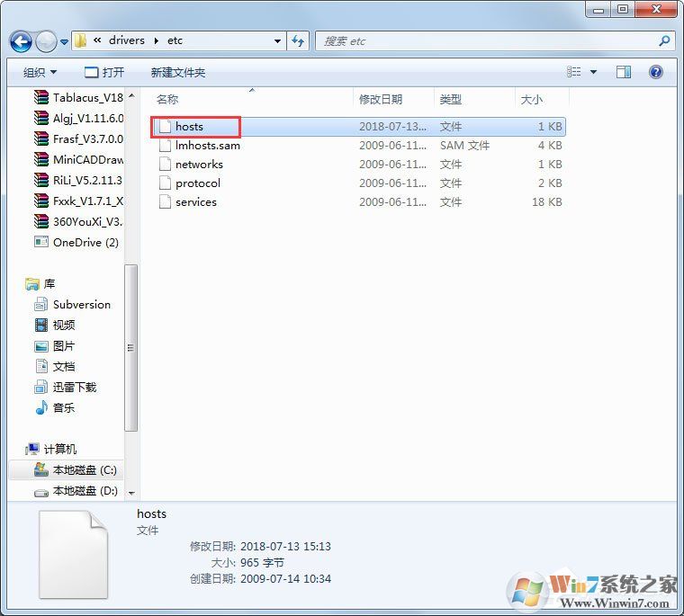
Task: Select the protocol file icon
Action: click(165, 183)
